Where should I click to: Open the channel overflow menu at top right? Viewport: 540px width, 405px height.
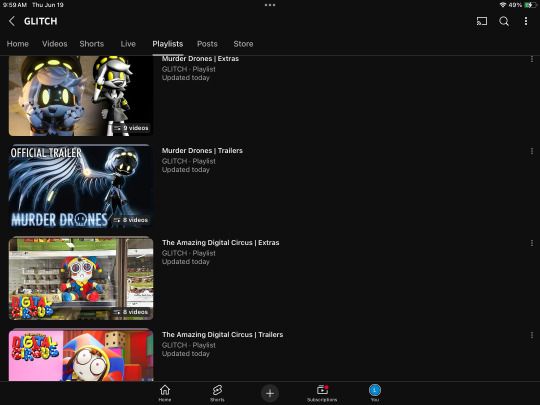[x=526, y=21]
